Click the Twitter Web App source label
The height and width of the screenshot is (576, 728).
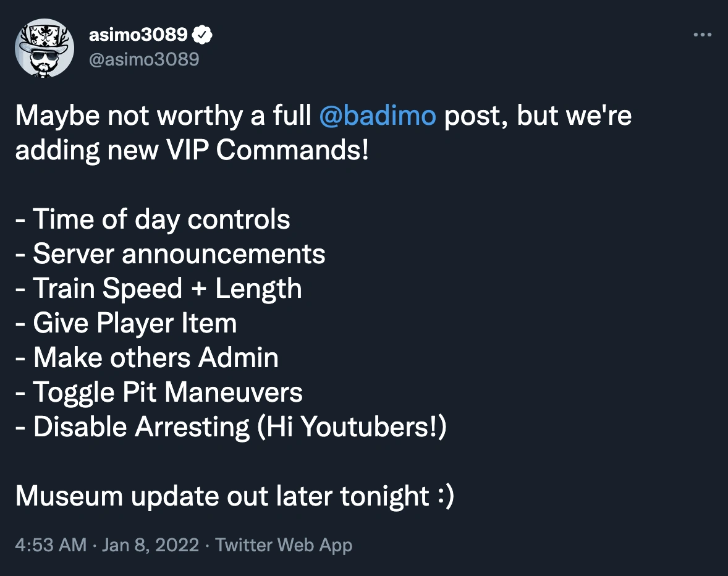click(284, 545)
